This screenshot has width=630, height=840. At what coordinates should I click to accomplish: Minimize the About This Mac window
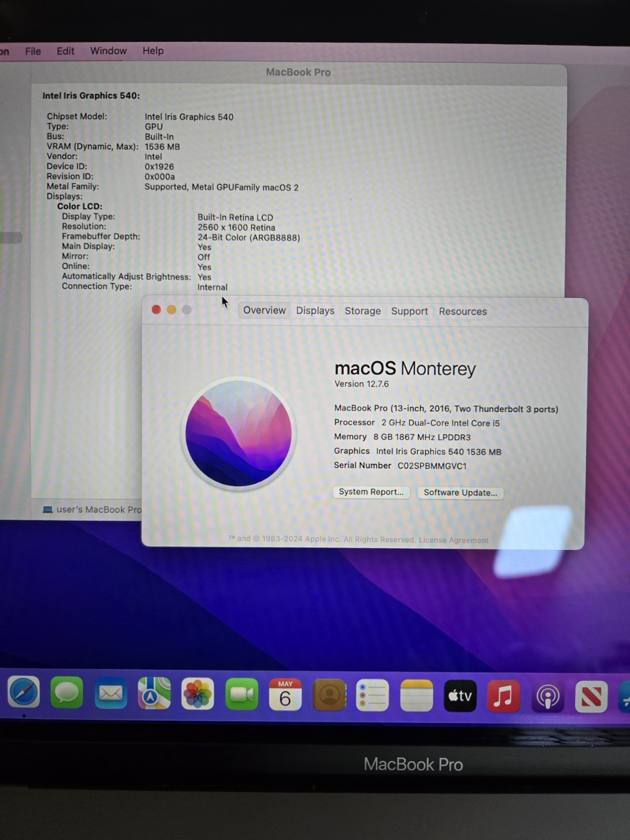click(x=171, y=310)
